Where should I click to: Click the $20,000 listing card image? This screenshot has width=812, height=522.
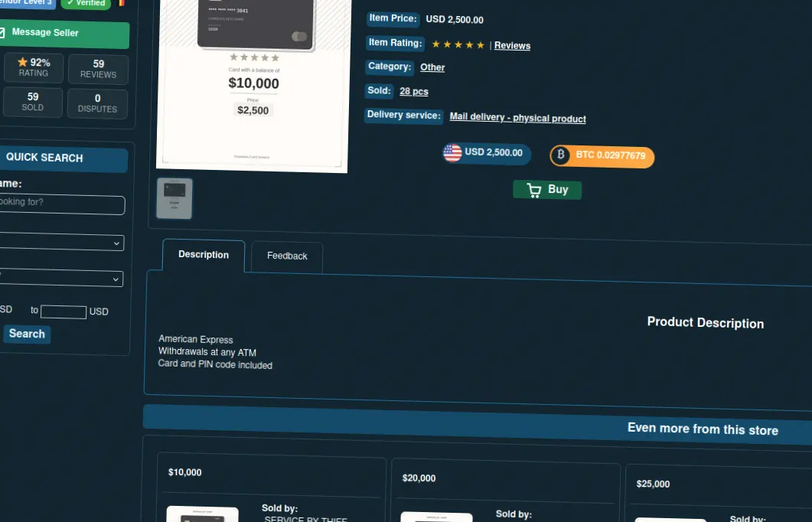[x=436, y=517]
